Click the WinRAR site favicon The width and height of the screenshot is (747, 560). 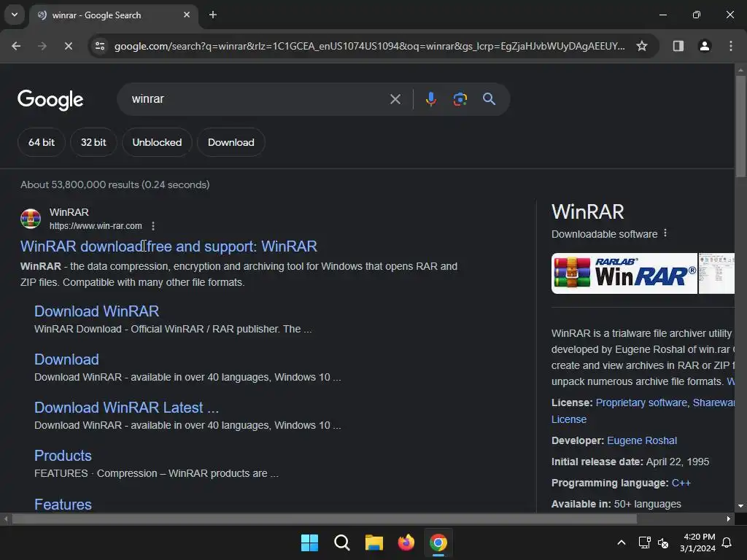pos(31,219)
